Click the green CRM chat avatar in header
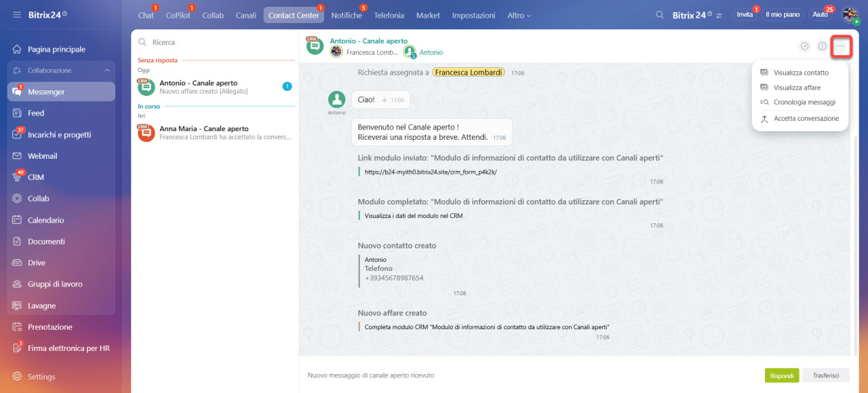The width and height of the screenshot is (868, 393). 315,46
